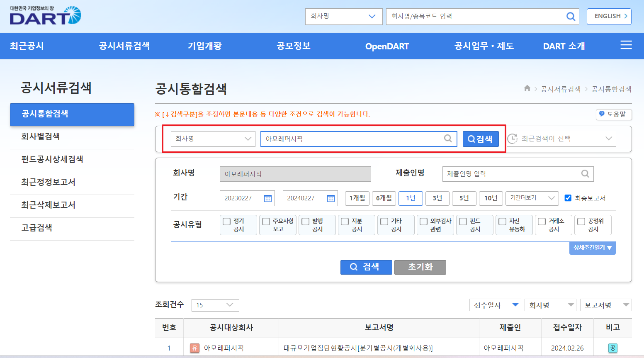Check the 기타공시 checkbox

[x=384, y=222]
